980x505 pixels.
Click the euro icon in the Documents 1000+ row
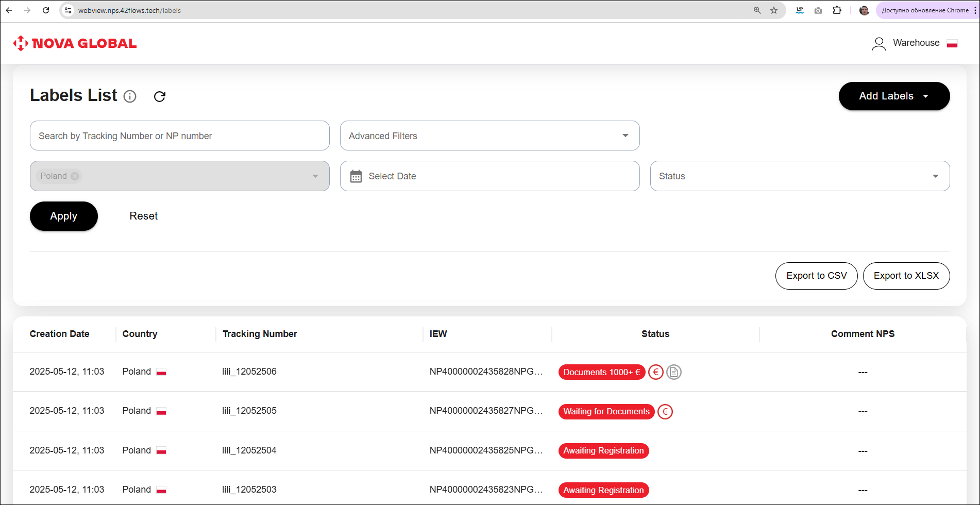[x=655, y=372]
